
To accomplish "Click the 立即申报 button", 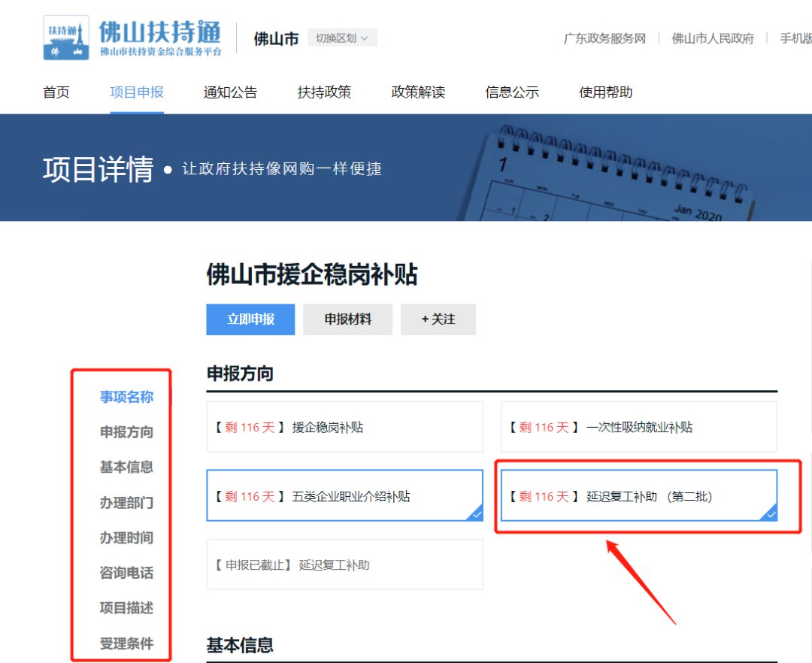I will [x=250, y=319].
